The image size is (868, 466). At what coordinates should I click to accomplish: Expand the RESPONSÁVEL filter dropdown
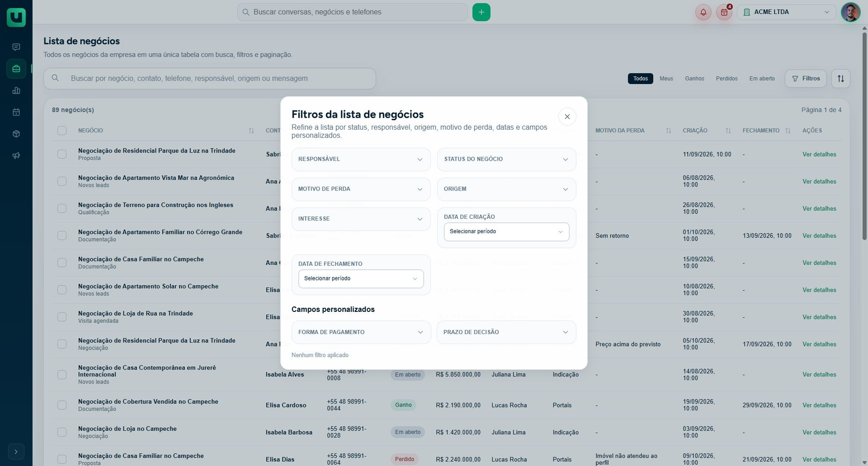(361, 159)
